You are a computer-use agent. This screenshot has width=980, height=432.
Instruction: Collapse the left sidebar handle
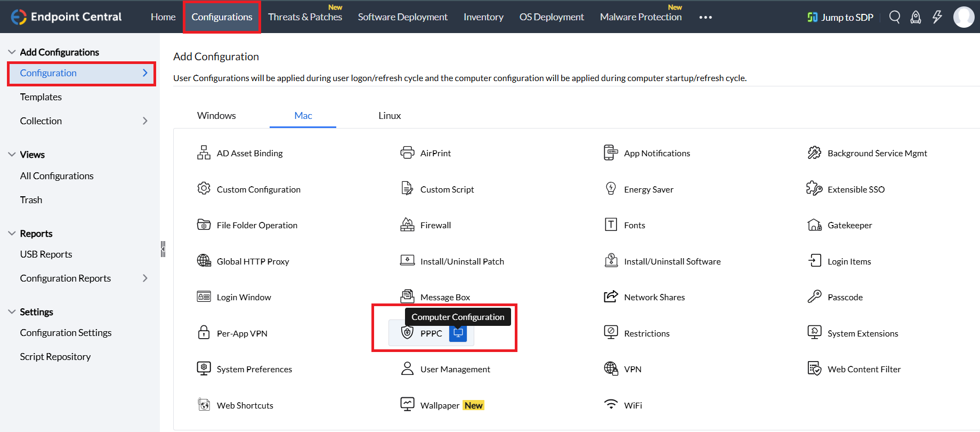pos(163,249)
